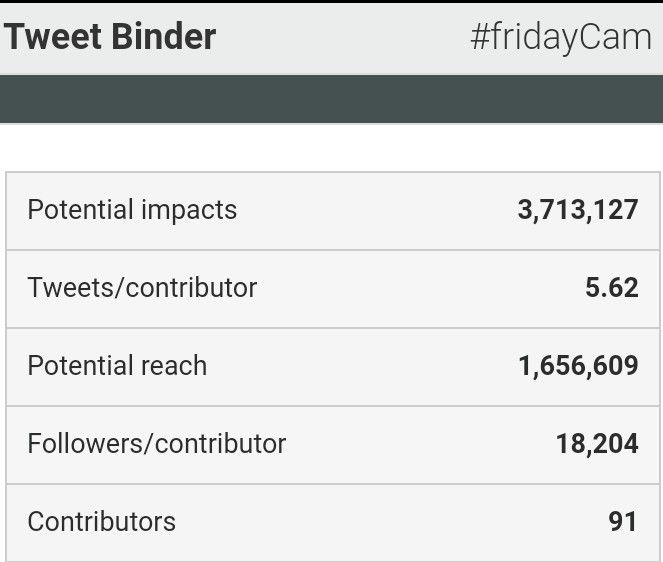Click blank middle of Followers/contributor row
The image size is (663, 562).
[420, 444]
